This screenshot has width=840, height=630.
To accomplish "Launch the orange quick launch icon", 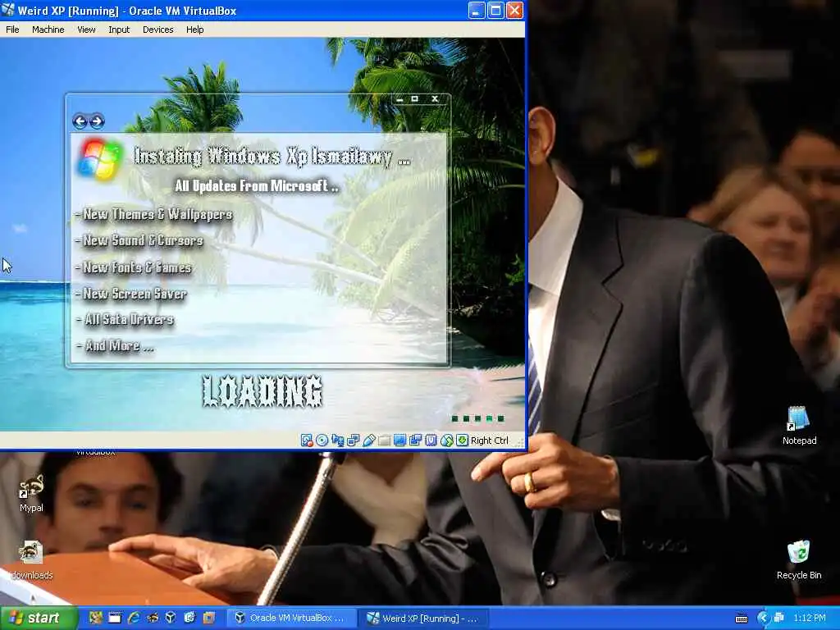I will [208, 618].
